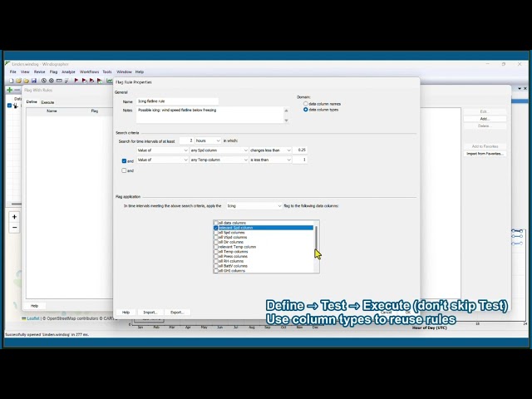Click the plain red flag toolbar icon

click(76, 81)
